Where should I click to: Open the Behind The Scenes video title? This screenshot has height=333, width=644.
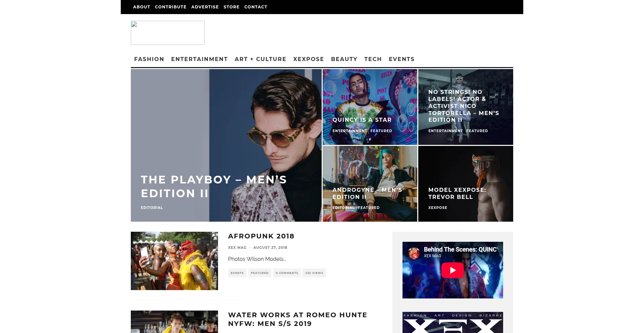[460, 249]
